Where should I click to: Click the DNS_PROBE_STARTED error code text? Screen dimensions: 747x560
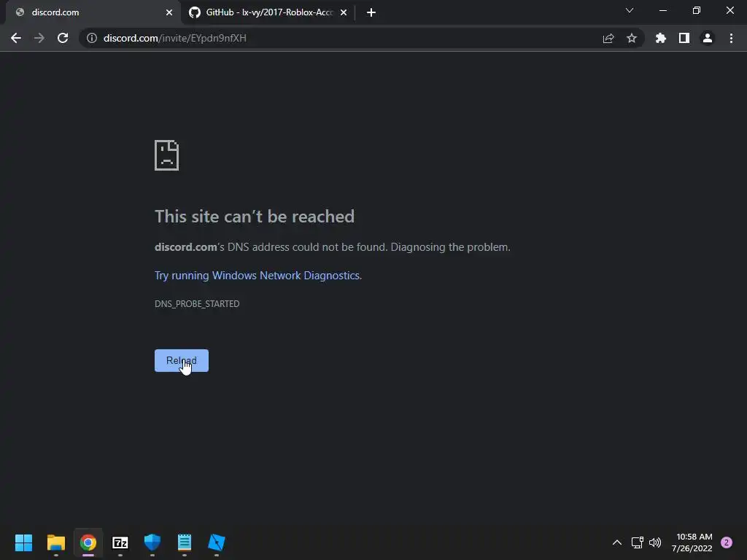click(x=197, y=304)
